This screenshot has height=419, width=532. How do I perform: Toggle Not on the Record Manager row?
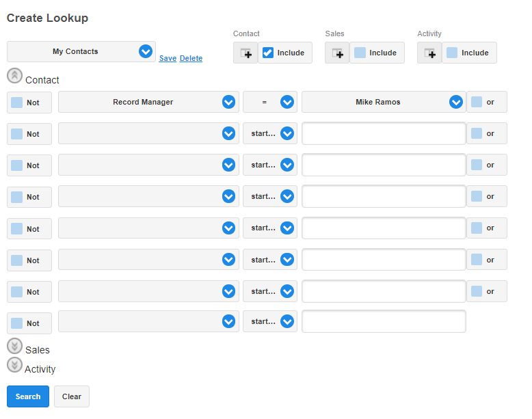17,103
